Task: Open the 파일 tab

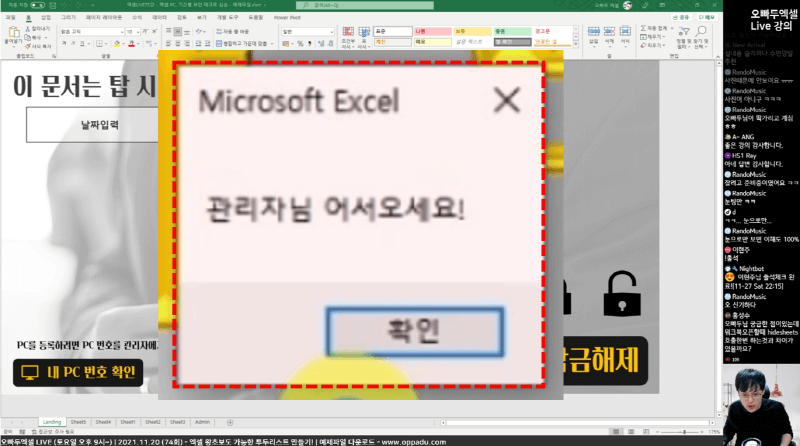Action: (10, 17)
